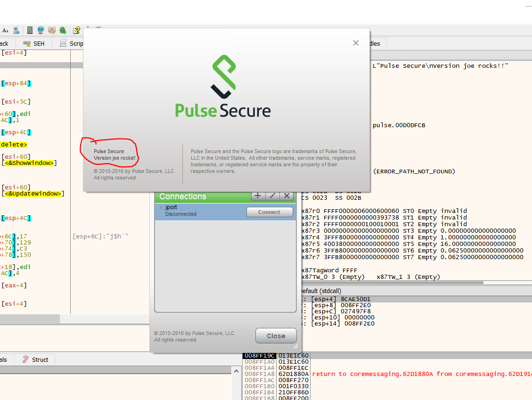
Task: Click the green bug icon
Action: pos(62,30)
